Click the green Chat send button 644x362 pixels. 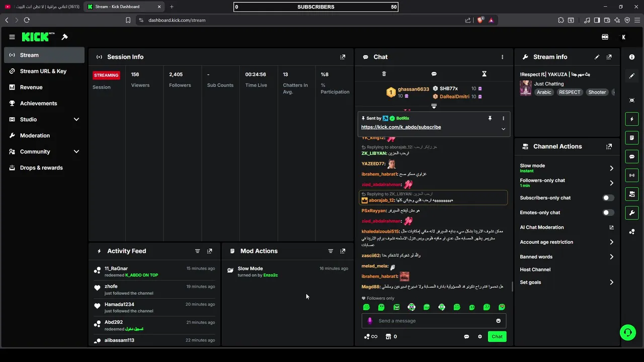click(497, 336)
